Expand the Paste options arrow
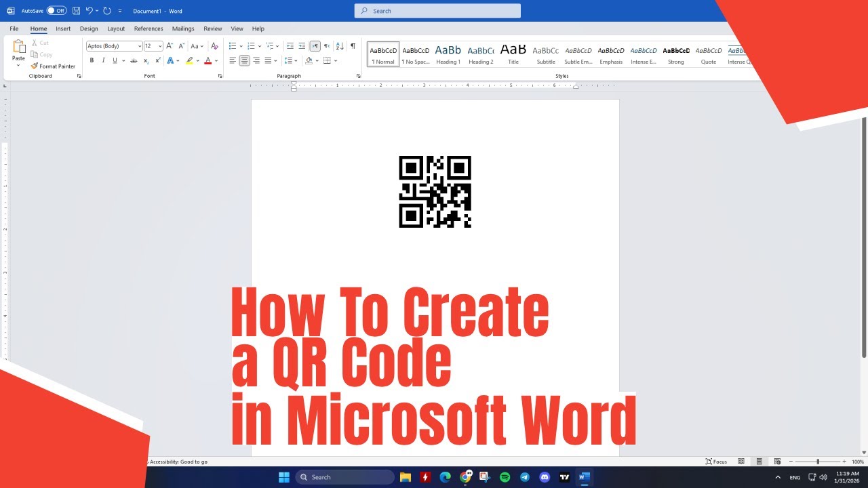868x488 pixels. [x=18, y=66]
